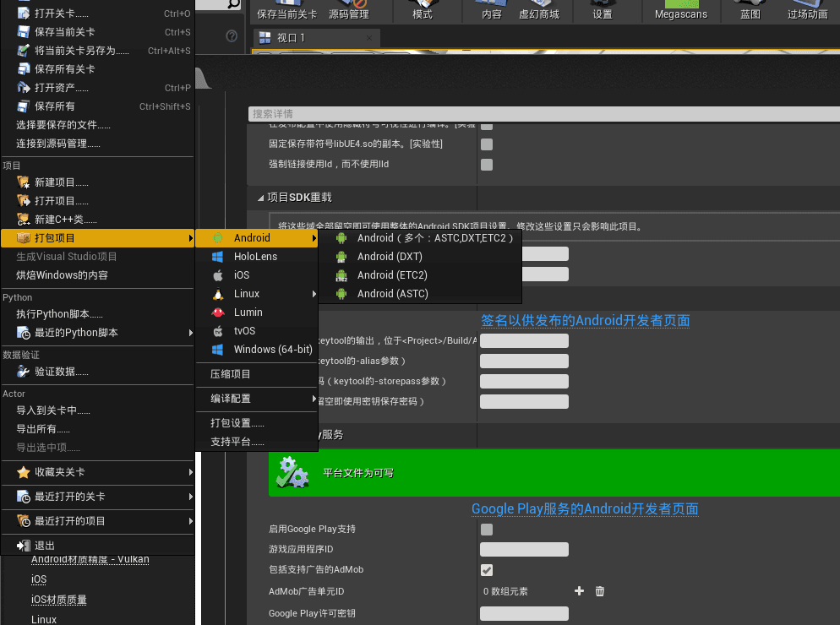
Task: Expand the Android platform submenu arrow
Action: click(x=314, y=238)
